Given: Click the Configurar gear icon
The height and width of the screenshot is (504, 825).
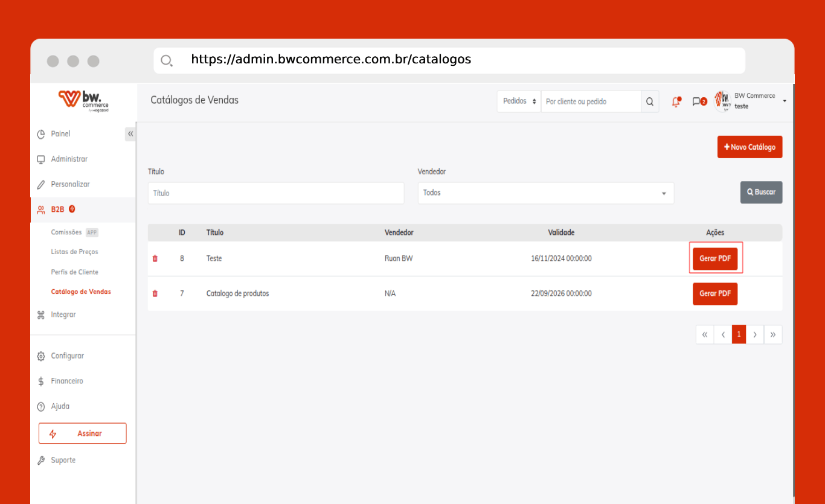Looking at the screenshot, I should pyautogui.click(x=41, y=356).
